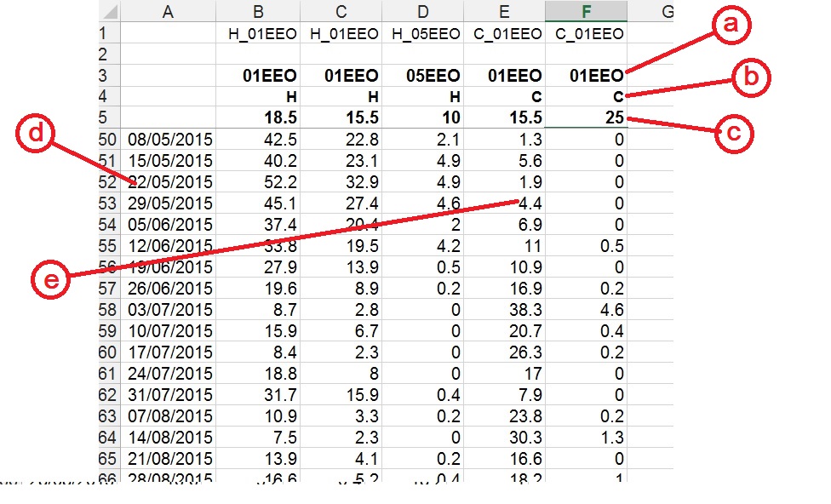The width and height of the screenshot is (831, 504).
Task: Click cell D1 labeled H_05EEO
Action: 423,34
